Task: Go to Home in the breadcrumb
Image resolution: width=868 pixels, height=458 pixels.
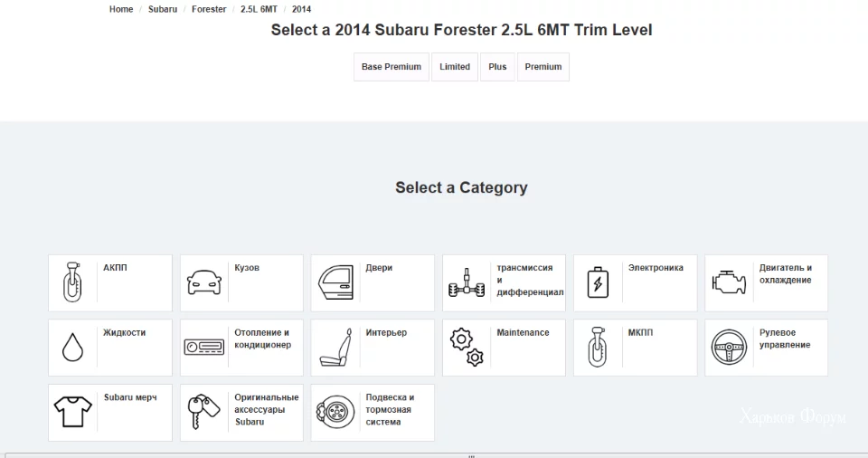Action: [121, 9]
